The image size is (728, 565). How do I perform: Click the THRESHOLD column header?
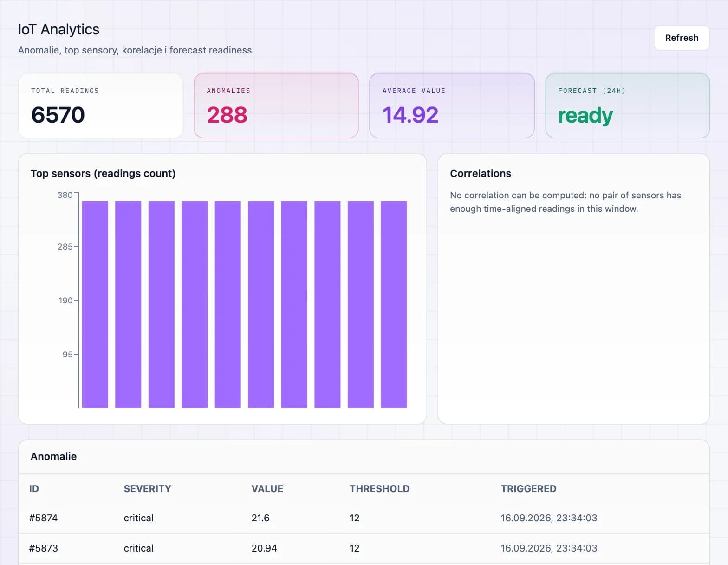point(379,489)
